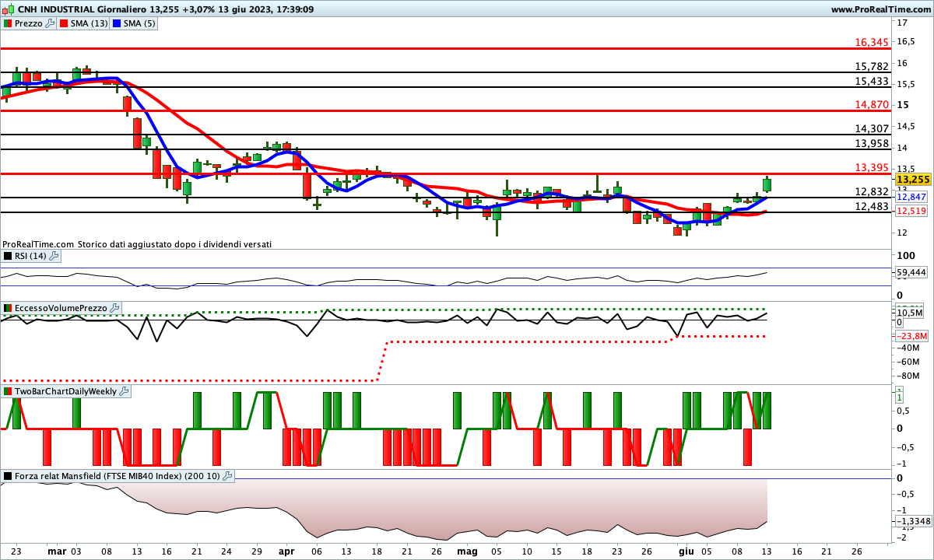The width and height of the screenshot is (934, 560).
Task: Click the TwoBarChartDailyWeekly legend icon
Action: (x=7, y=391)
